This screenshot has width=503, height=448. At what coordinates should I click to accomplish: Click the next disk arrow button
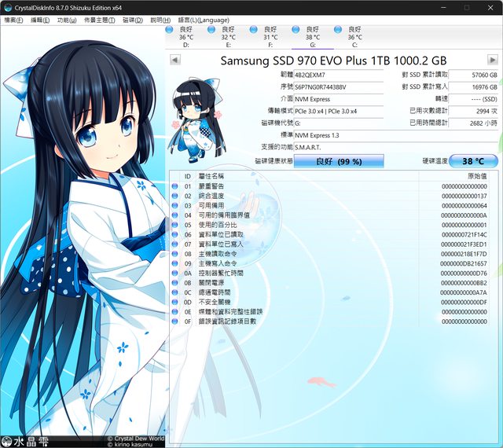[492, 60]
